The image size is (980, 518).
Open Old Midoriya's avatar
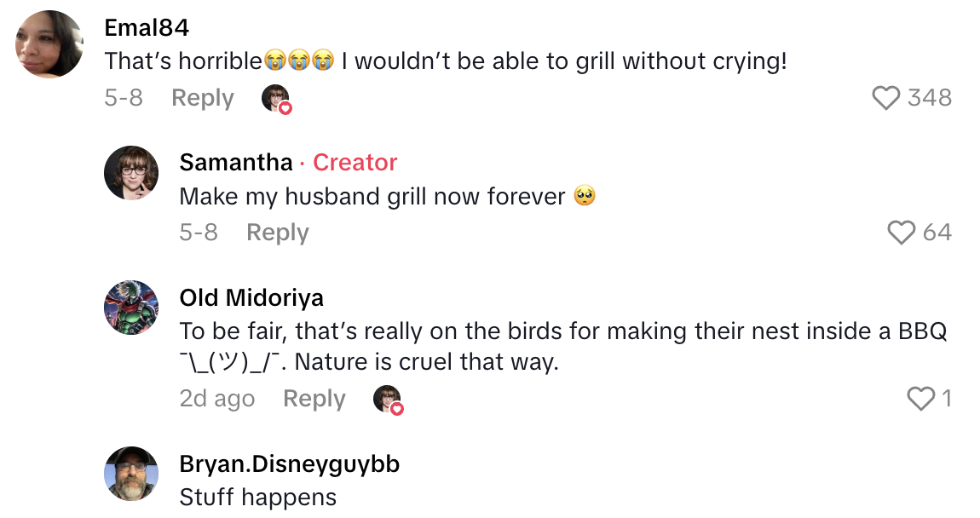(131, 308)
